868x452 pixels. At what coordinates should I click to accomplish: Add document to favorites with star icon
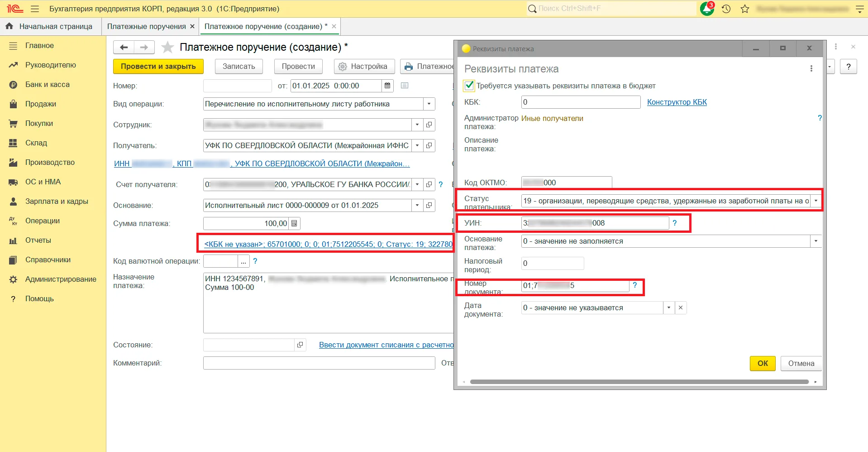coord(167,47)
